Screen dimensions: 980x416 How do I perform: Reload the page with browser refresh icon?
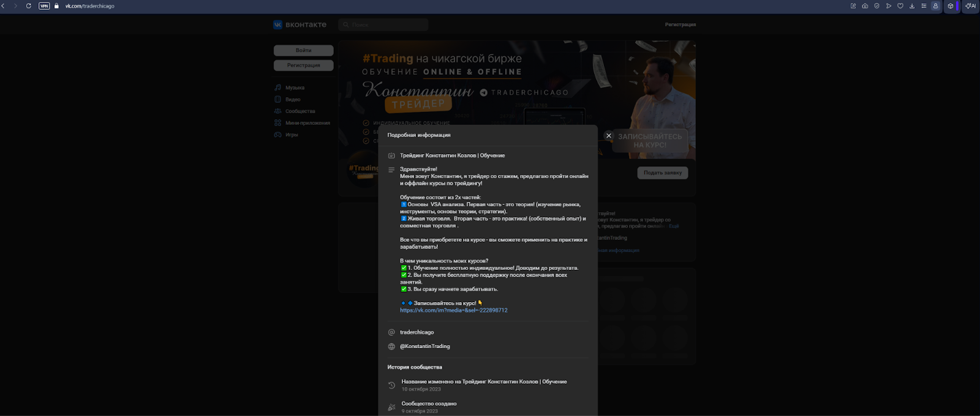coord(28,6)
